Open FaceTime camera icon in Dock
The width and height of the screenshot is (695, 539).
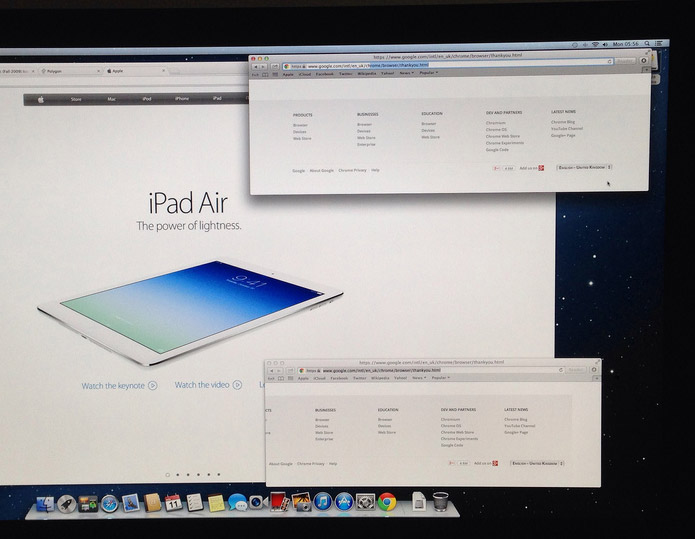click(x=258, y=502)
